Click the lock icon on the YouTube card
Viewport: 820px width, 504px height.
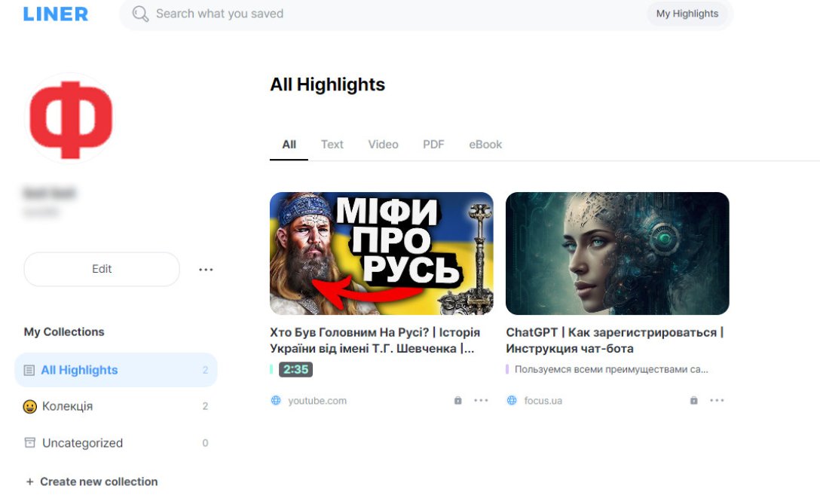457,401
